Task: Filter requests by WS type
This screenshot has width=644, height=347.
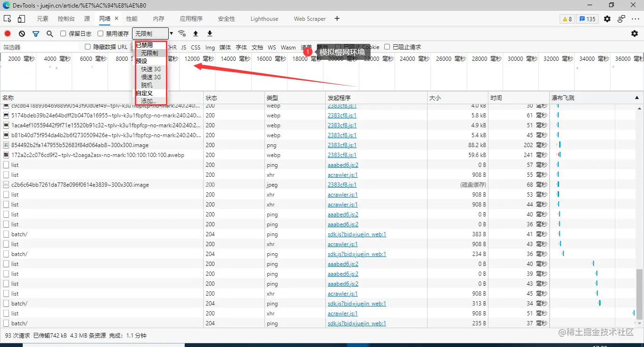Action: click(x=272, y=47)
